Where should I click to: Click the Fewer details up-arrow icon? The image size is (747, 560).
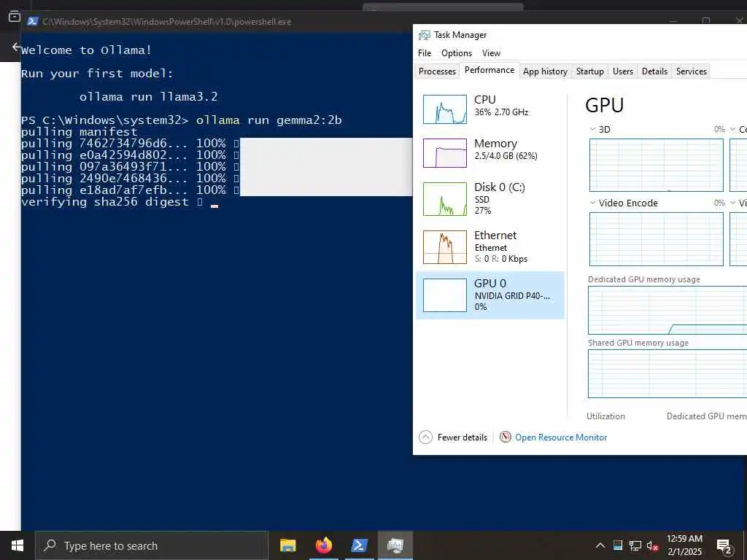(425, 437)
